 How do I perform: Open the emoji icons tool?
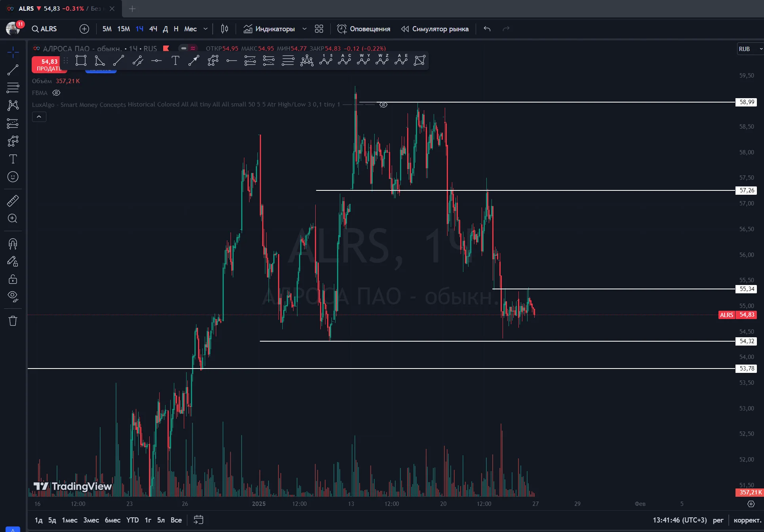13,177
